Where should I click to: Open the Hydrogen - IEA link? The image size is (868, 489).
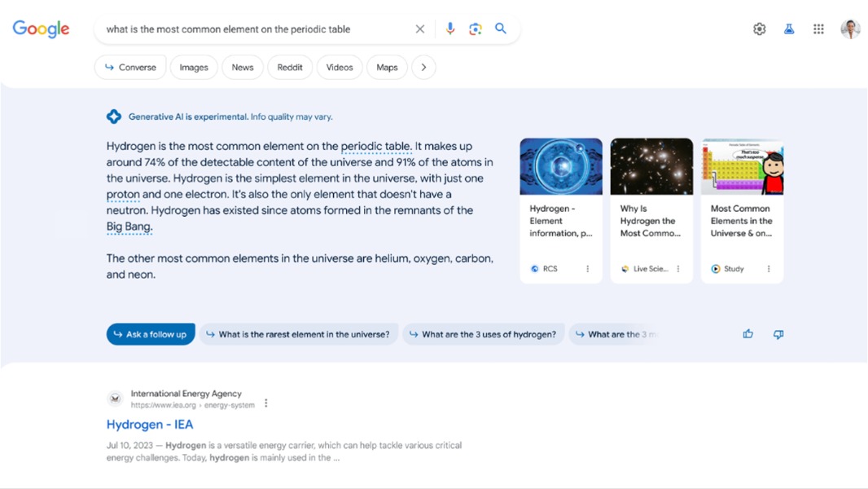coord(149,424)
